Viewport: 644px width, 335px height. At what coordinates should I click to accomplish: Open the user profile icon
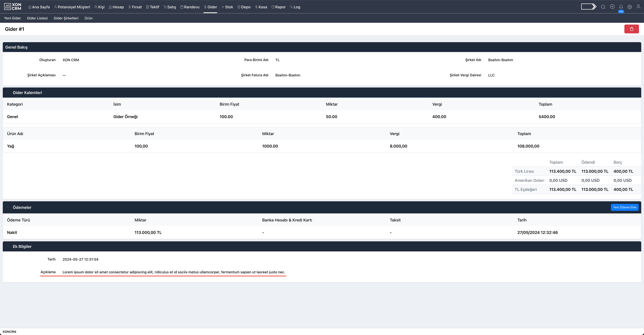tap(638, 7)
